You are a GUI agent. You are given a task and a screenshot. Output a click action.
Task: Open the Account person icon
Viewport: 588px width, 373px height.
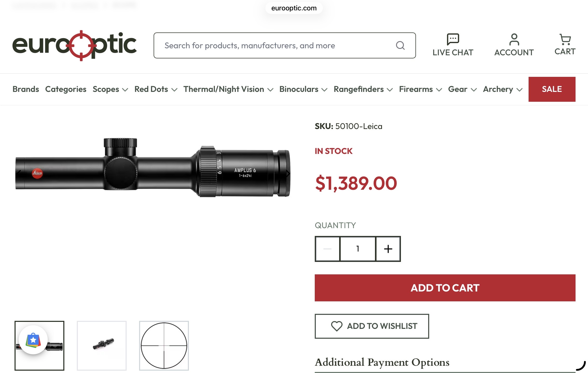[x=514, y=39]
